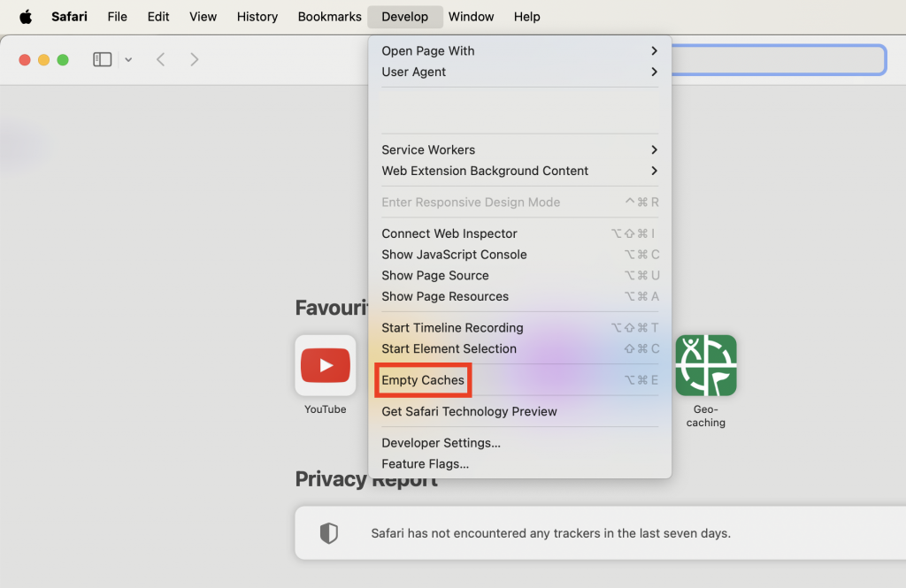Click the privacy shield icon in Privacy Report

point(328,533)
